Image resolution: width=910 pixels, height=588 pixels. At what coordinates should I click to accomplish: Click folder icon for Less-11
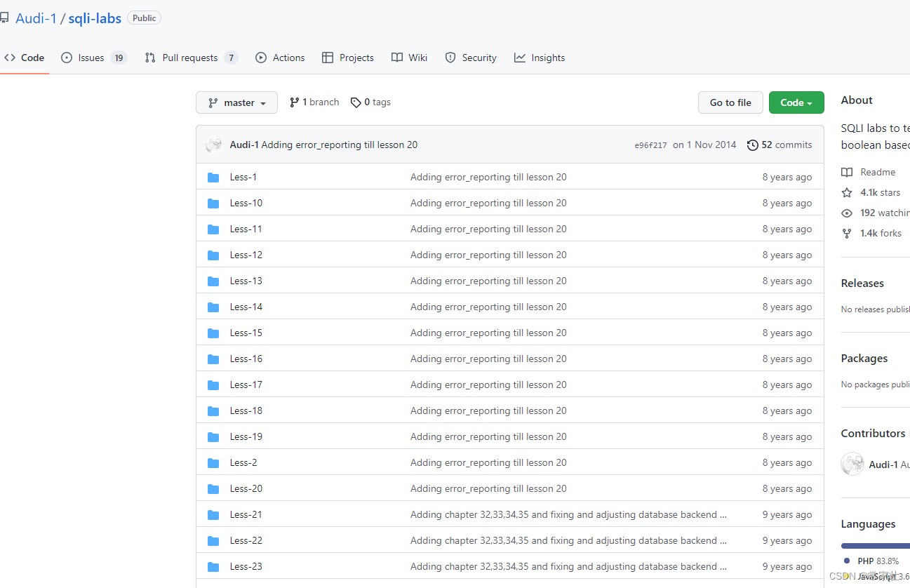(213, 229)
